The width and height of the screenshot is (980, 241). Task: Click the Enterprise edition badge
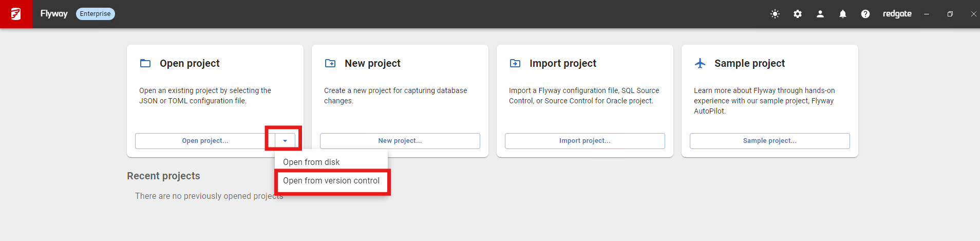tap(95, 14)
